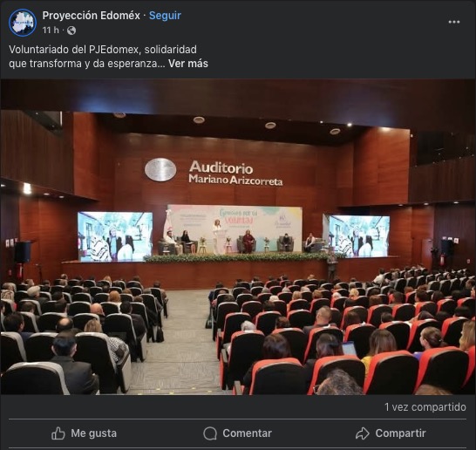The width and height of the screenshot is (476, 450).
Task: Open the auditorium post photo
Action: 238,237
